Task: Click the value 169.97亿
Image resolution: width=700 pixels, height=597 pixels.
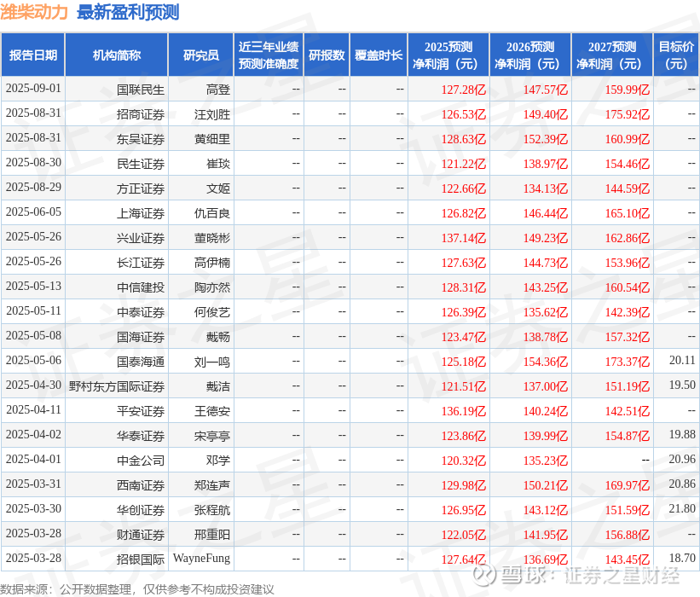Action: pos(628,486)
